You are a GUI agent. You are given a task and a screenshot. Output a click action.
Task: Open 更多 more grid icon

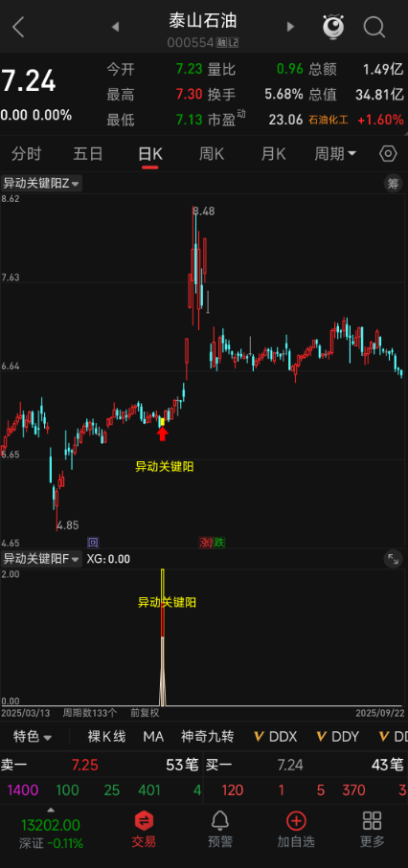372,829
